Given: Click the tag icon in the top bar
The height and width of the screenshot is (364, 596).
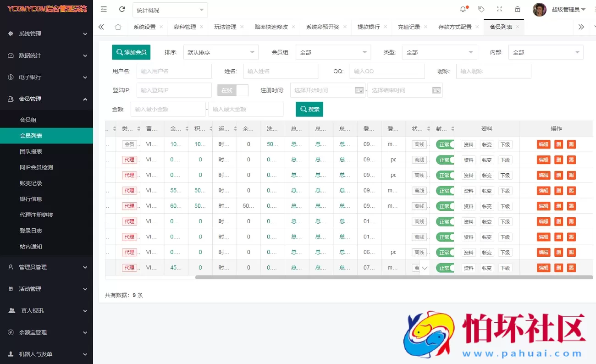Looking at the screenshot, I should 481,9.
